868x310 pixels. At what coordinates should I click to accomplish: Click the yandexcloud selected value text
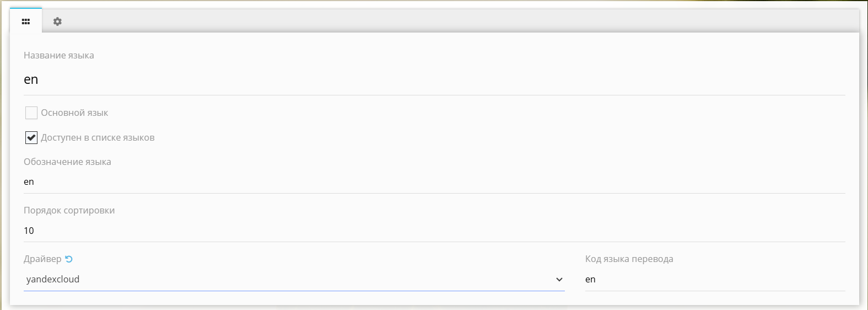[x=53, y=280]
